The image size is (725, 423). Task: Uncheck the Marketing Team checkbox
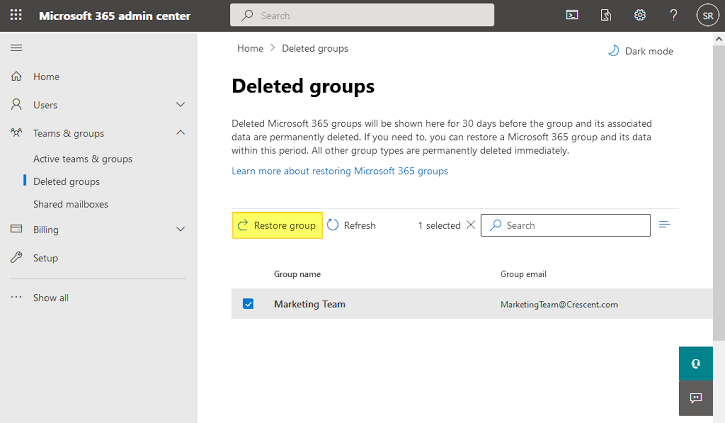click(248, 304)
